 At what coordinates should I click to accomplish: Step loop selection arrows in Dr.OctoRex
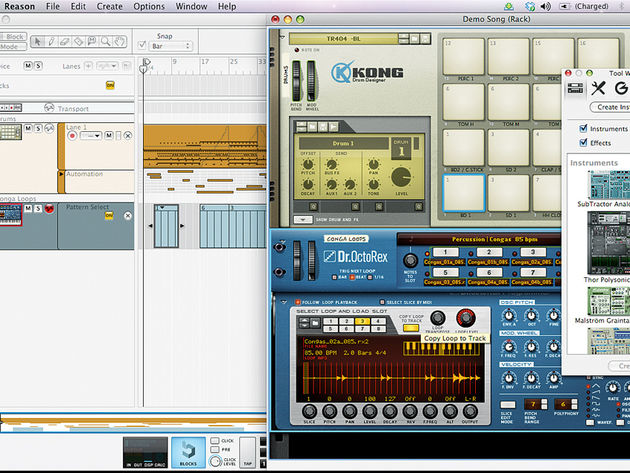tap(305, 322)
